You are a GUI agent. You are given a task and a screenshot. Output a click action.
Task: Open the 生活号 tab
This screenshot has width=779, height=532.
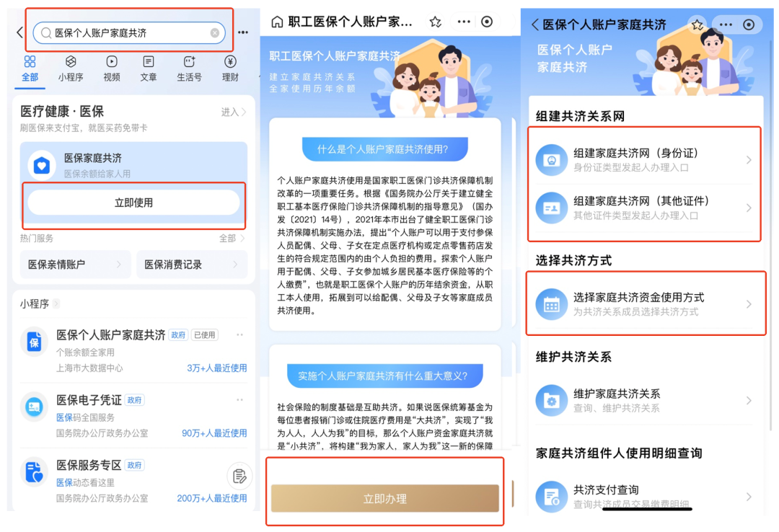pos(189,68)
